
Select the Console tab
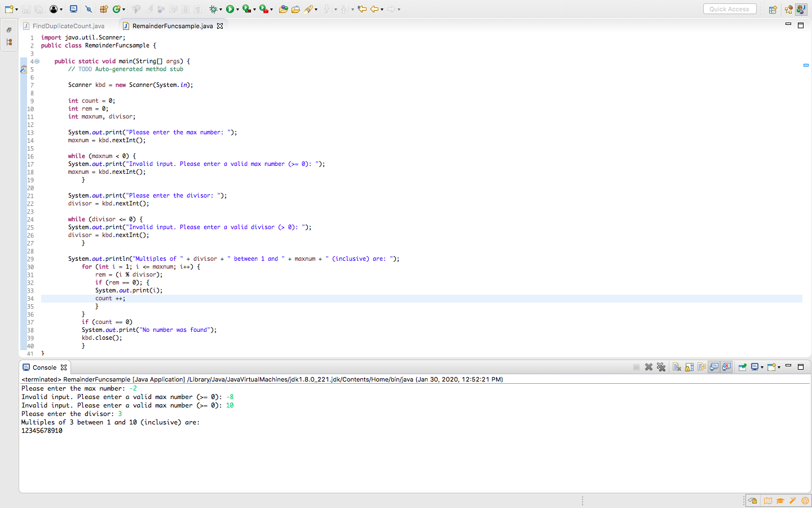click(44, 367)
